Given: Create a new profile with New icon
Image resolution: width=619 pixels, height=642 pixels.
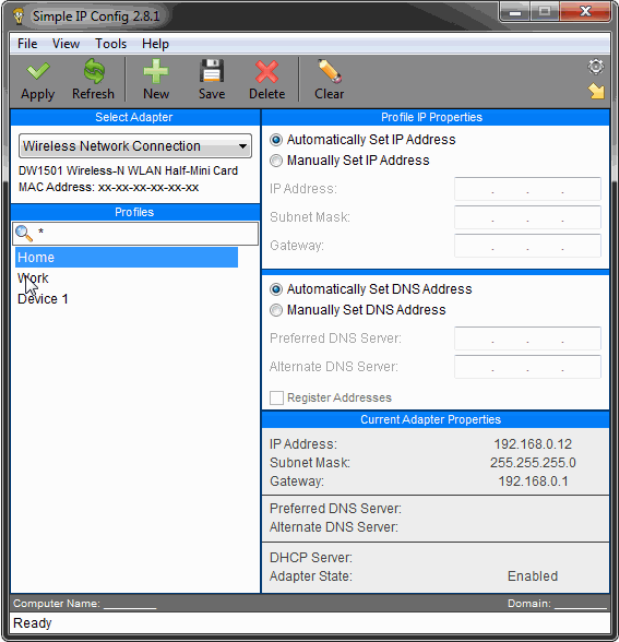Looking at the screenshot, I should click(x=156, y=71).
